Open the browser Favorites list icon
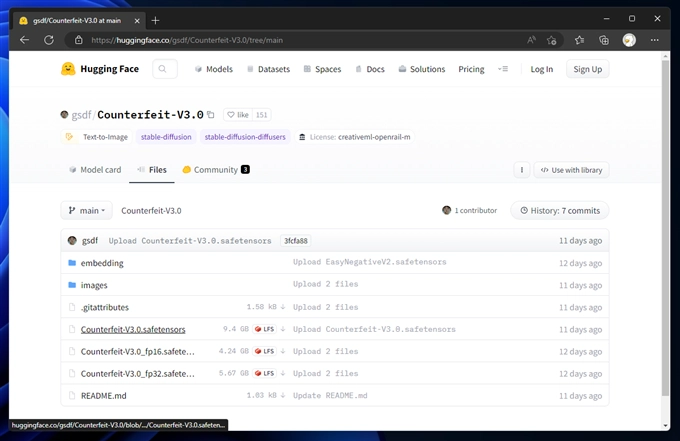Screen dimensions: 680x441 (x=579, y=40)
